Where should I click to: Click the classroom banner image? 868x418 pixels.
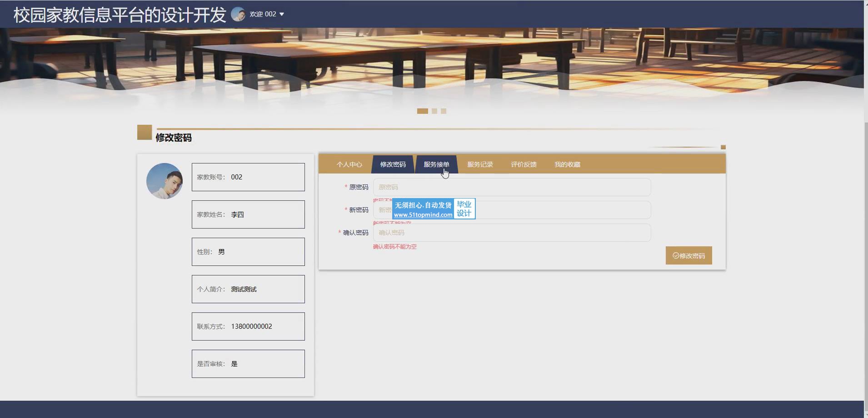coord(432,59)
